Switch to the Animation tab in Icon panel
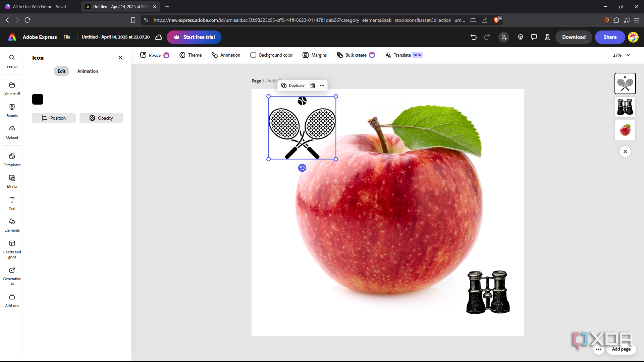This screenshot has height=362, width=644. [x=88, y=71]
